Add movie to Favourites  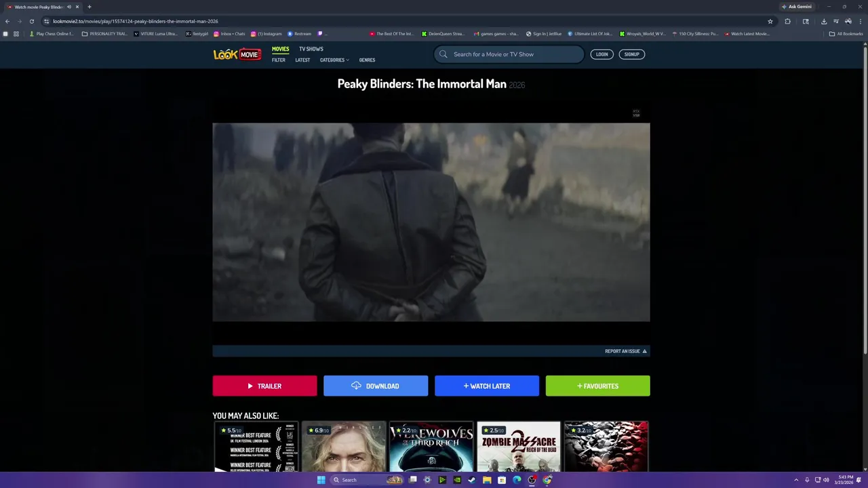[x=597, y=386]
